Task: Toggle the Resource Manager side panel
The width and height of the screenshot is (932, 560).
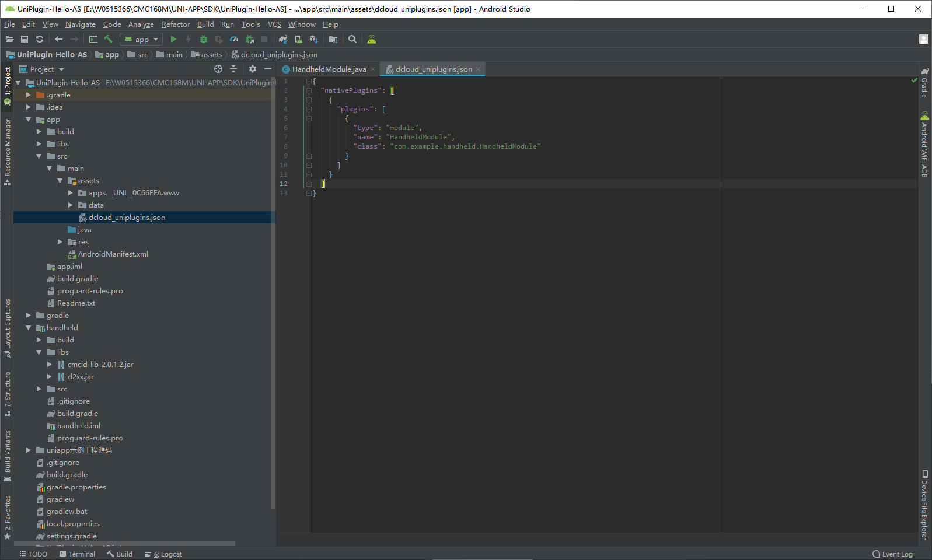Action: [x=7, y=152]
